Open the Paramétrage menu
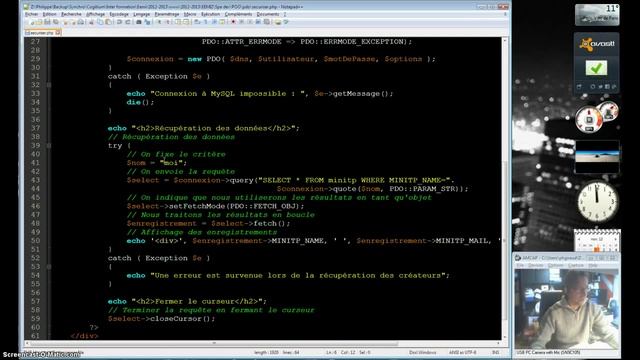The image size is (640, 360). click(x=167, y=14)
